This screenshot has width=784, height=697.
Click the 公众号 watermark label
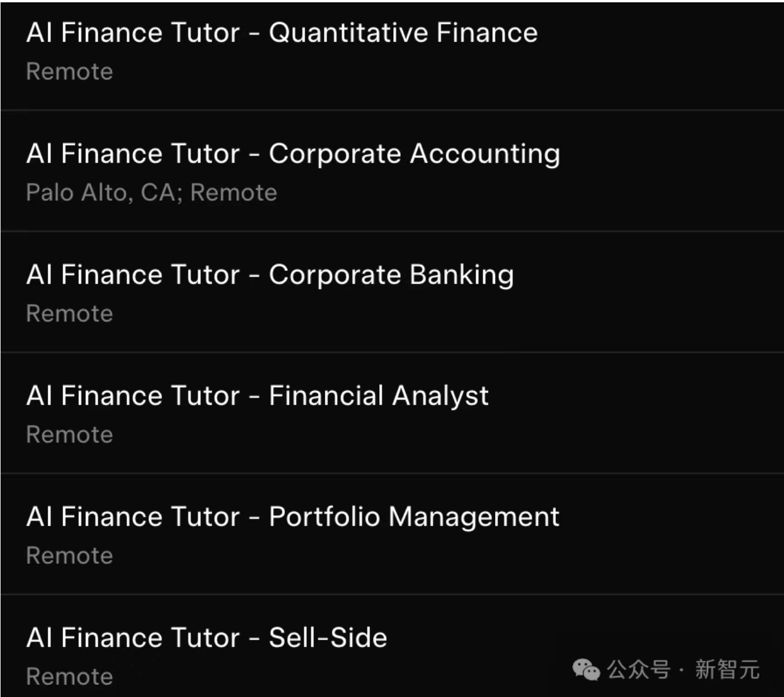[638, 670]
